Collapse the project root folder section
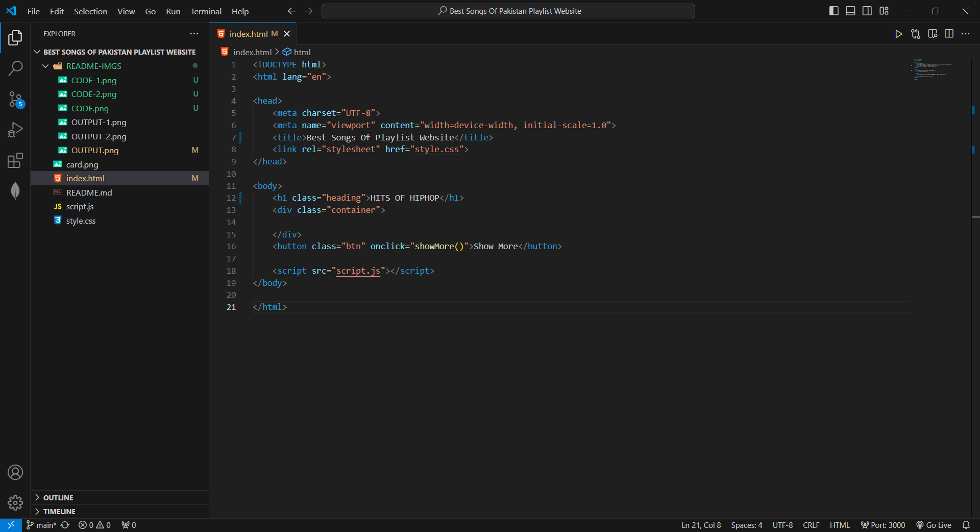980x532 pixels. click(x=120, y=52)
